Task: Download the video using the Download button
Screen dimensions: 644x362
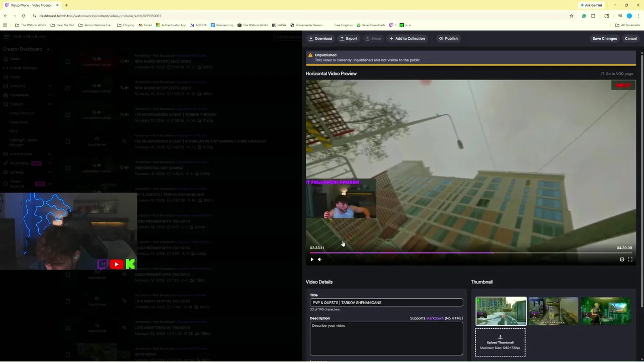Action: 320,38
